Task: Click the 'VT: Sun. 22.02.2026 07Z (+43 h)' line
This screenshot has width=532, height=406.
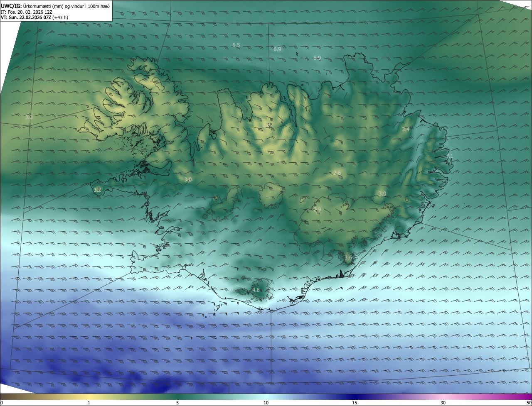Action: pos(35,17)
